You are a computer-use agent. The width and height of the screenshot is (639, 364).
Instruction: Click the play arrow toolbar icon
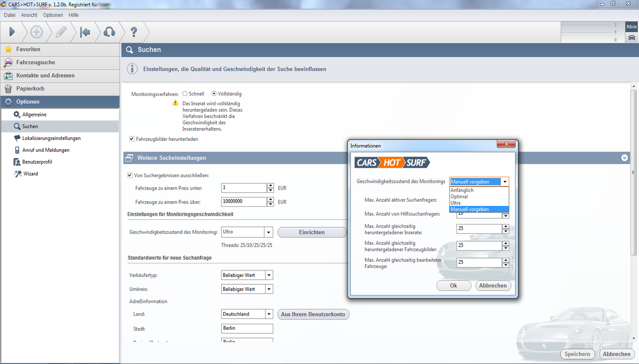[x=12, y=32]
